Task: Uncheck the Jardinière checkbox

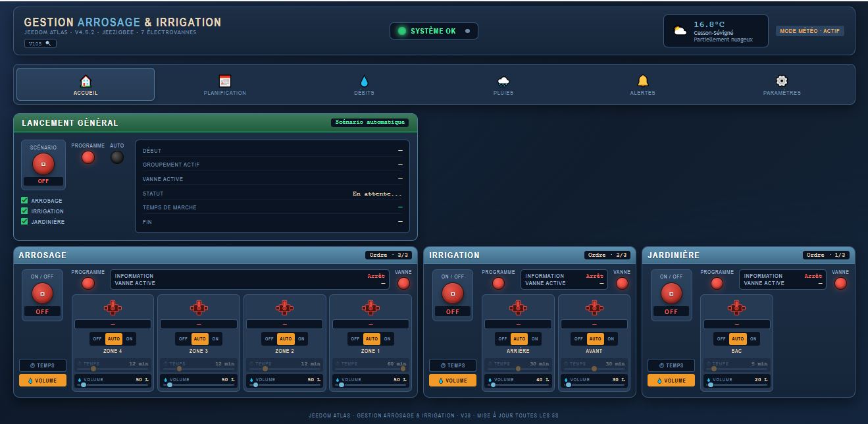Action: (x=24, y=221)
